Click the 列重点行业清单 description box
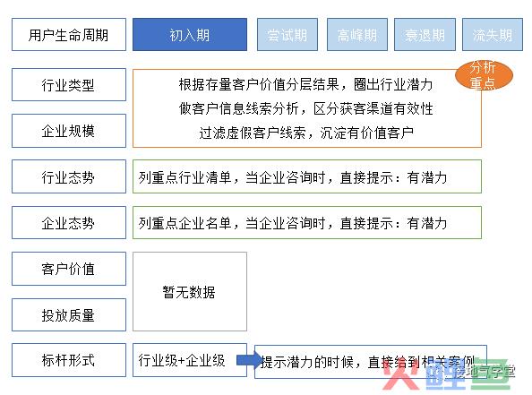Viewport: 532px width, 395px height. point(307,176)
